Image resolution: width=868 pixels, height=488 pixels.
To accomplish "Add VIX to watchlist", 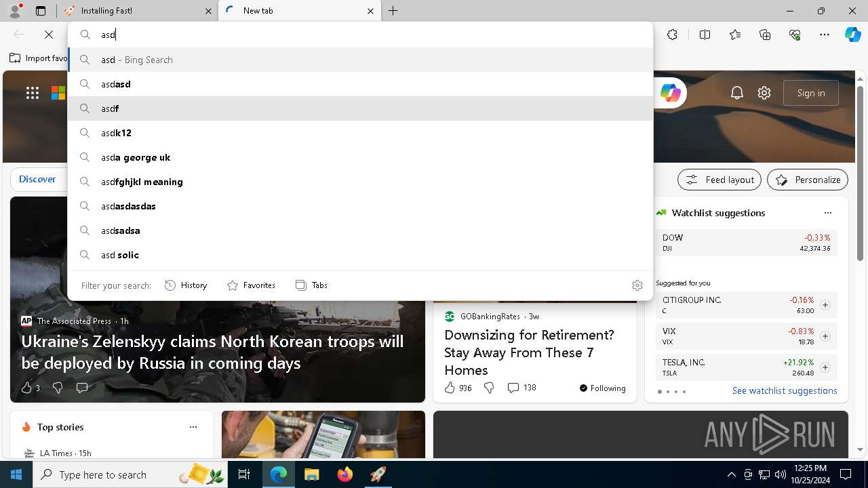I will tap(825, 336).
